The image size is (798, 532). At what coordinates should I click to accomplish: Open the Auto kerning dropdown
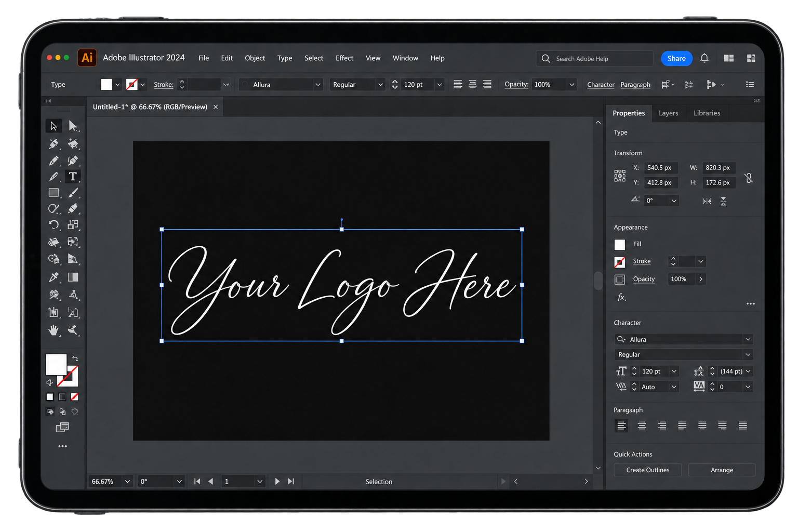point(674,387)
